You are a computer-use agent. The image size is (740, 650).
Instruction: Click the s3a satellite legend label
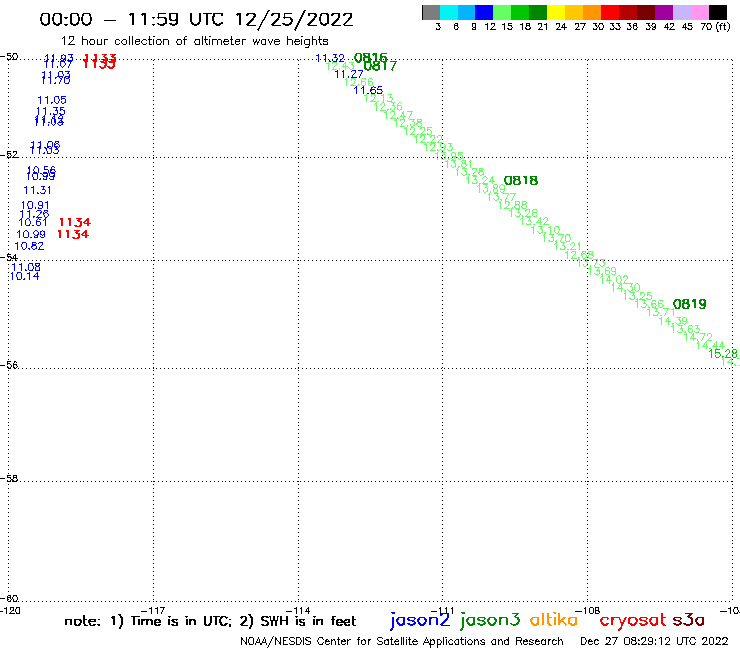tap(689, 620)
